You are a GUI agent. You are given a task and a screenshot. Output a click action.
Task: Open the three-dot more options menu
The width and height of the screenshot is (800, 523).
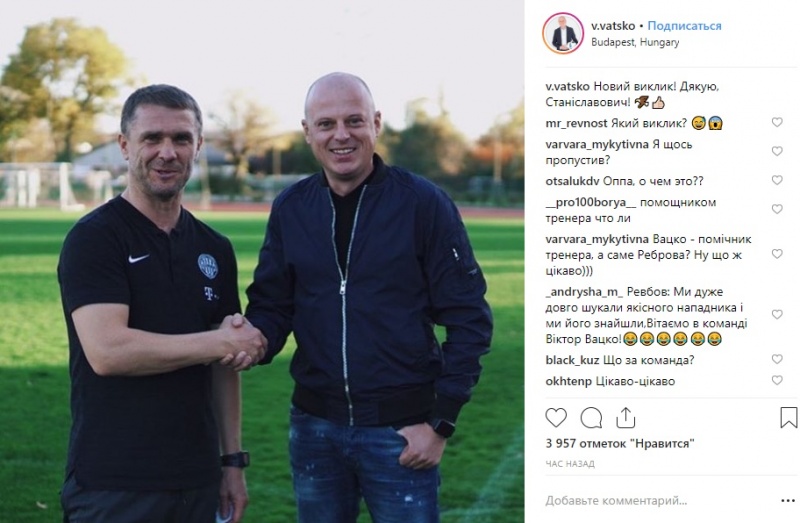click(788, 501)
